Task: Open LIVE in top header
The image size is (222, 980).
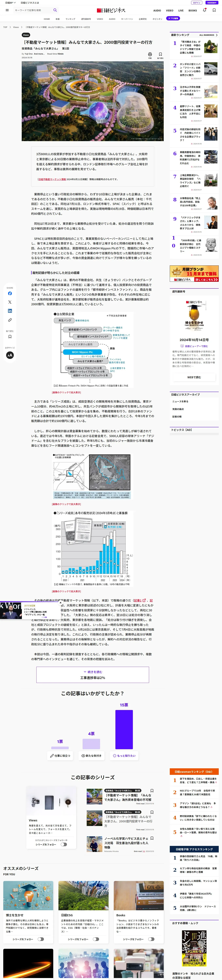Action: point(181,10)
